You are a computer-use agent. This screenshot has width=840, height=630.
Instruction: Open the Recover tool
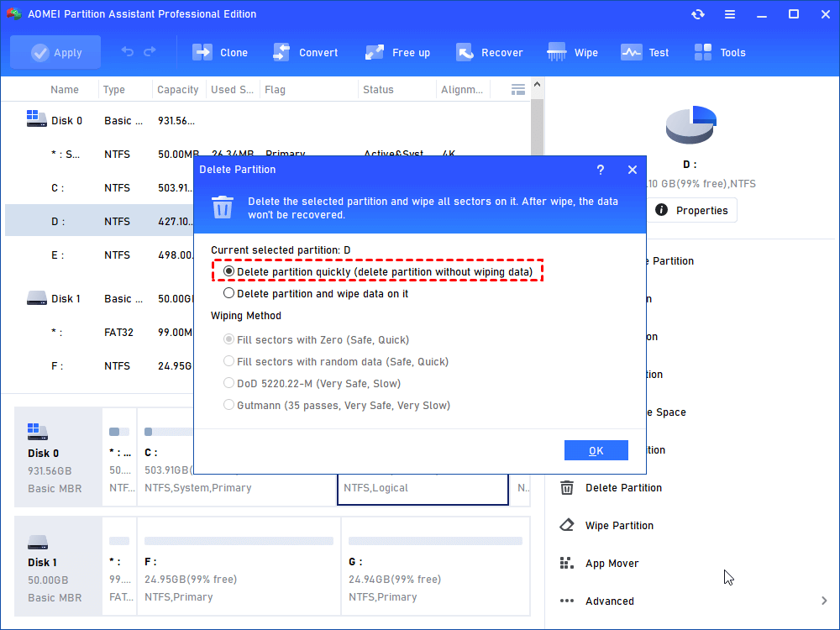coord(489,52)
